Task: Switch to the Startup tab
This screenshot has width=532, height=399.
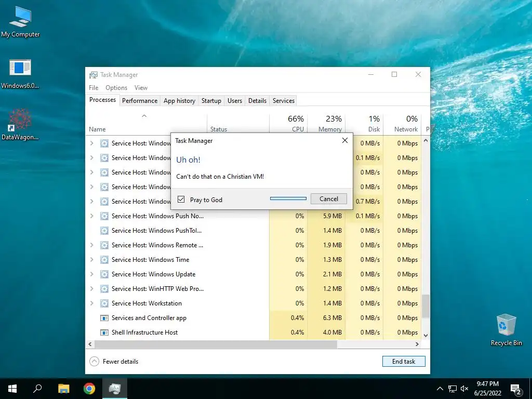Action: [x=211, y=100]
